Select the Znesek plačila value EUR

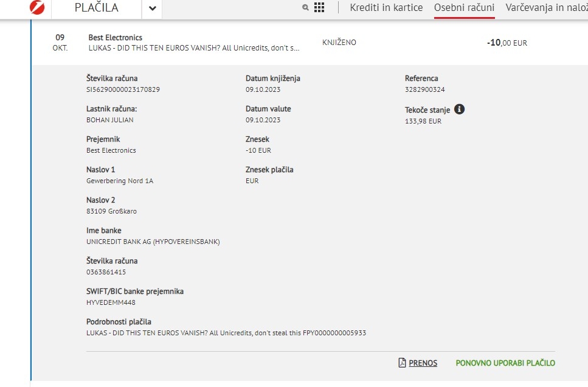[x=252, y=181]
